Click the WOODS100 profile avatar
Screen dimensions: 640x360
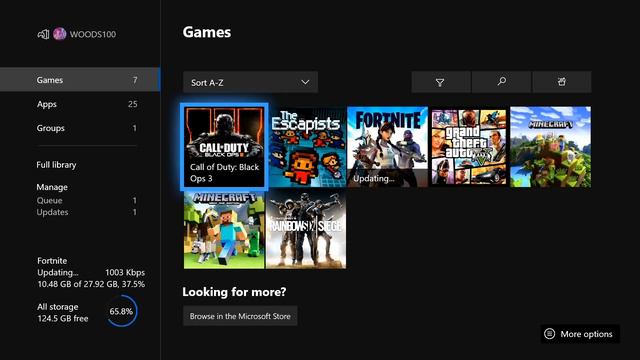[x=60, y=34]
